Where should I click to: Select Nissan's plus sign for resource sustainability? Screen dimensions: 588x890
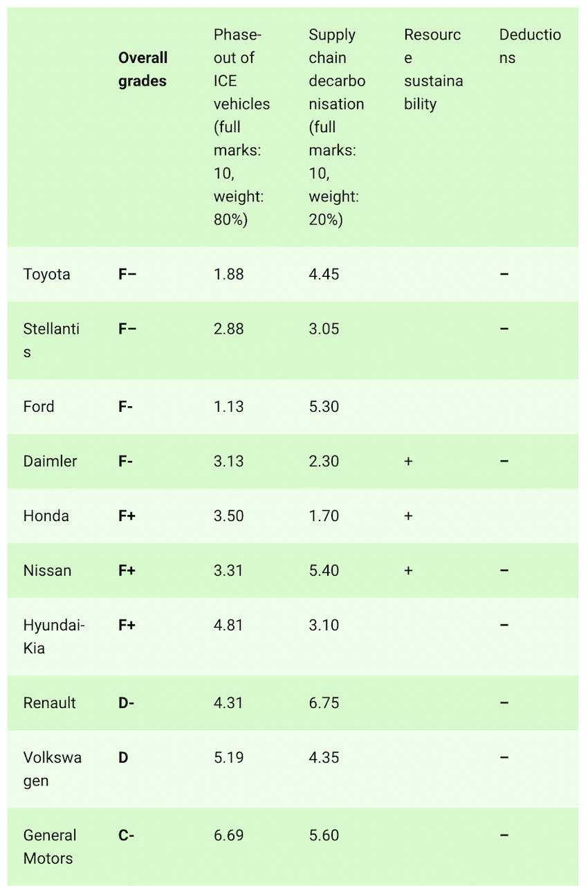tap(408, 571)
